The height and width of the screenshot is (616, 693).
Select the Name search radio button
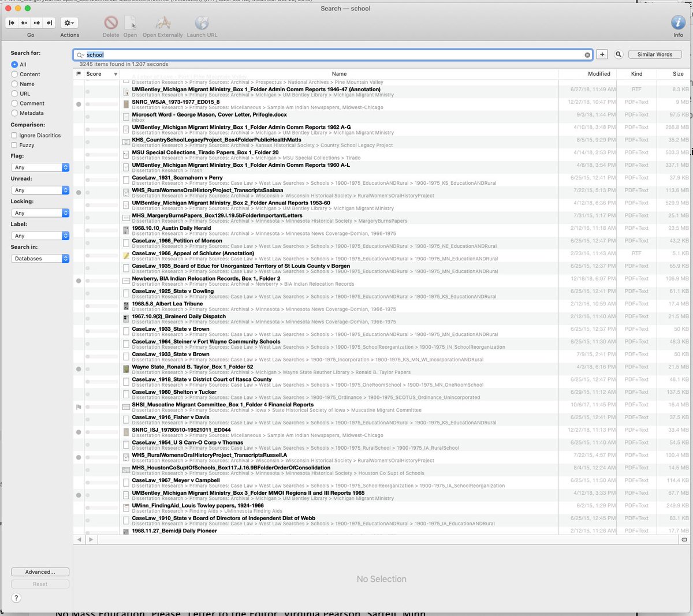click(14, 84)
